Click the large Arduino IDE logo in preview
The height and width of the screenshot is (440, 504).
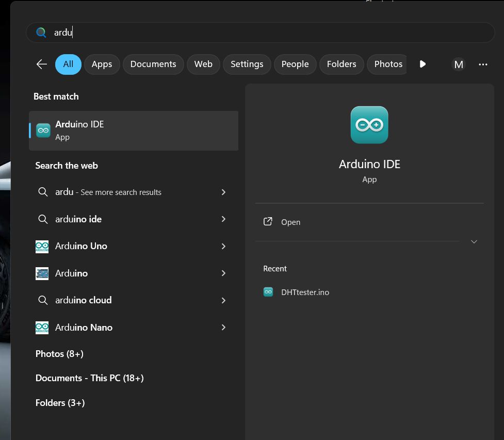pos(369,125)
